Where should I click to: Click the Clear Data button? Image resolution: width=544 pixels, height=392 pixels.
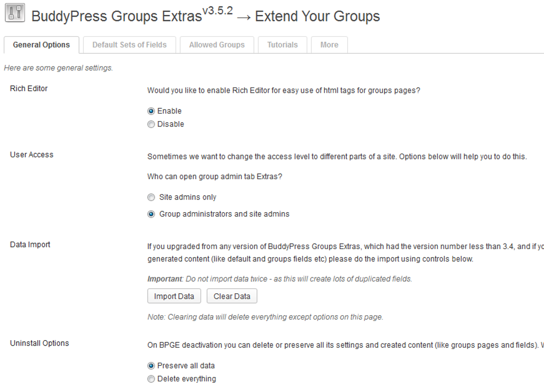tap(231, 296)
